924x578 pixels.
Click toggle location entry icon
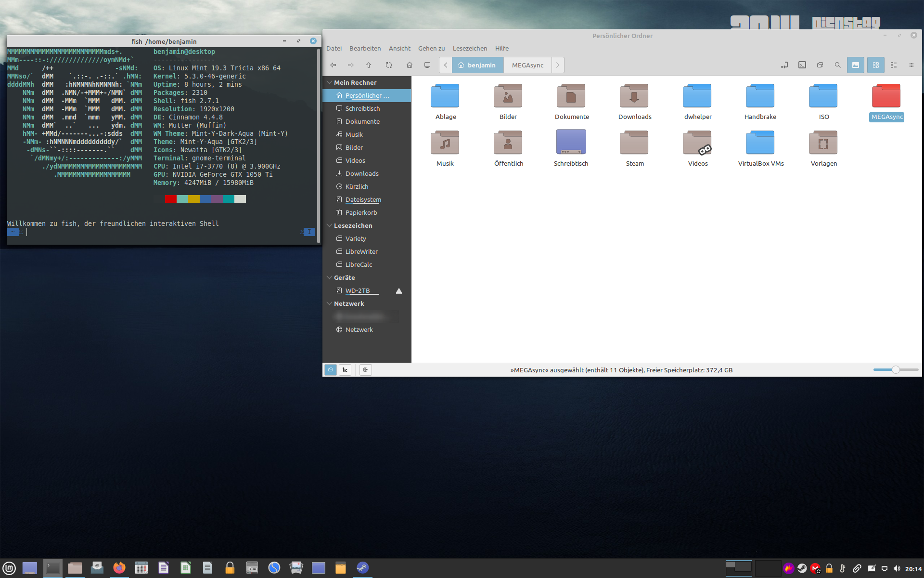point(784,65)
